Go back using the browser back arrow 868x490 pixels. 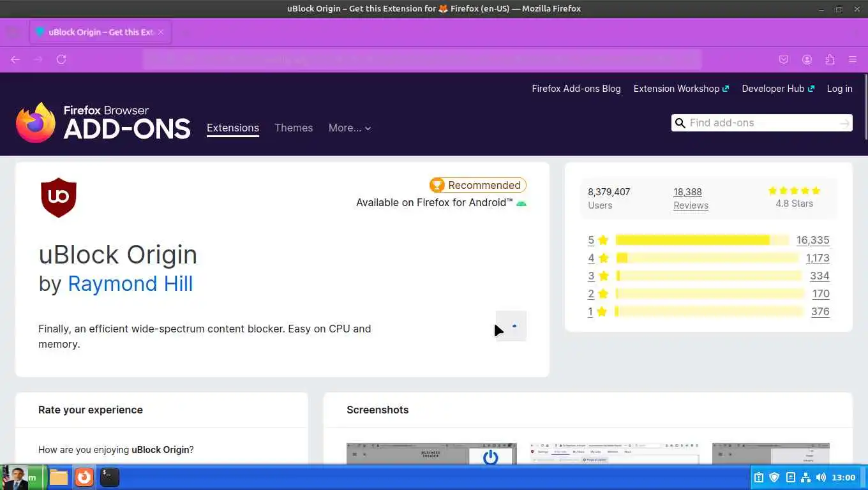click(x=15, y=59)
